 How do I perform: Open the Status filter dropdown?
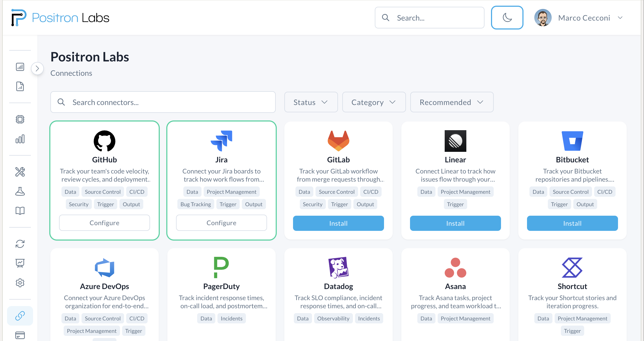[311, 102]
